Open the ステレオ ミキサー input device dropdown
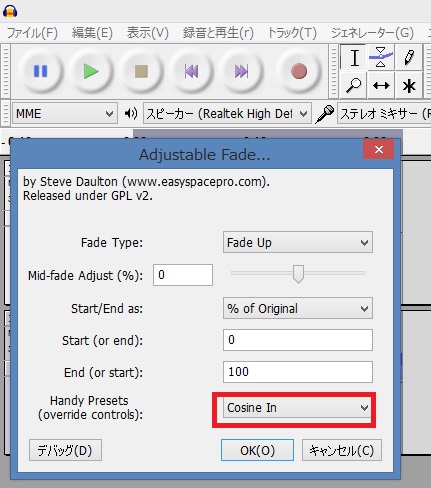This screenshot has height=488, width=431. coord(384,114)
